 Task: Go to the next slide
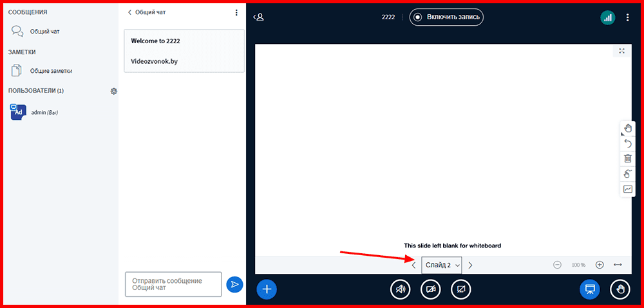tap(471, 265)
